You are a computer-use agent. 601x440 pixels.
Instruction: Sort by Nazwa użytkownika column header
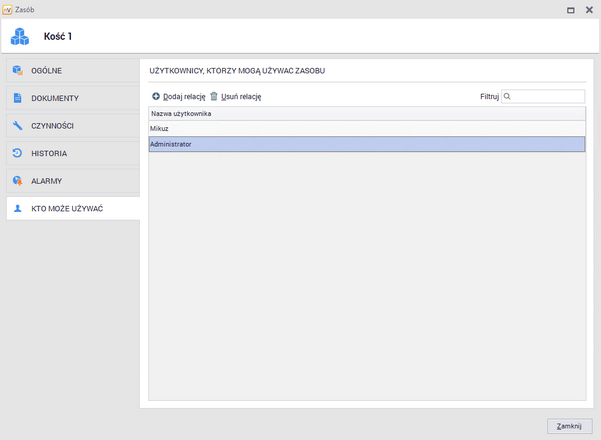click(366, 114)
